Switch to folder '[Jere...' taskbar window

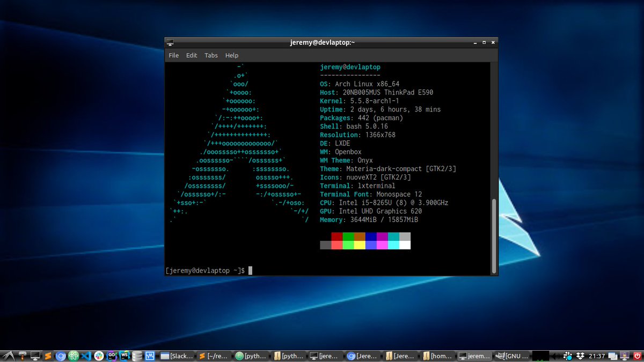[x=400, y=356]
